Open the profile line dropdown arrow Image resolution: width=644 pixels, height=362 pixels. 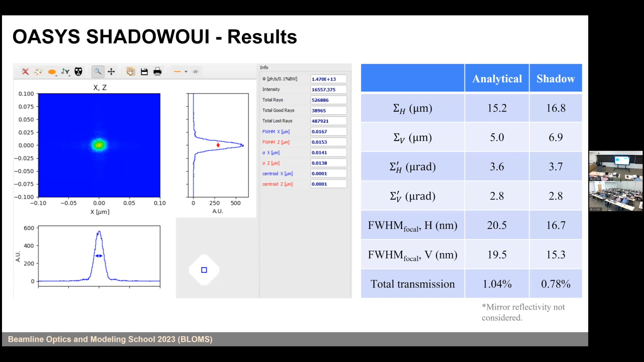186,71
